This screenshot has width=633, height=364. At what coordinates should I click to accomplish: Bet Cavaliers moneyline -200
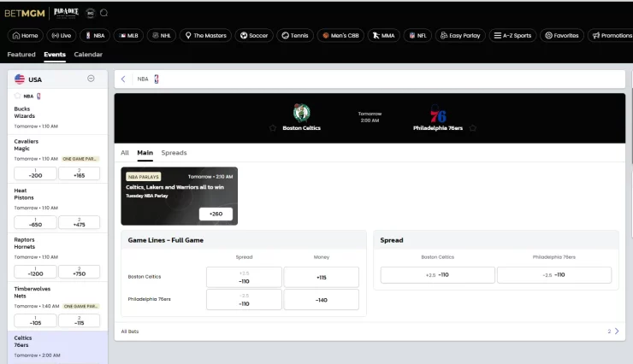pos(36,173)
